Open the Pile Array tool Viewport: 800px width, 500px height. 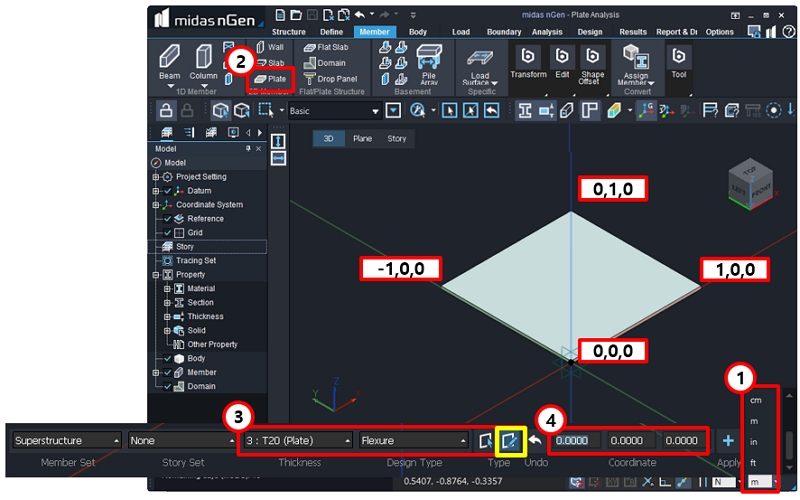pyautogui.click(x=429, y=64)
